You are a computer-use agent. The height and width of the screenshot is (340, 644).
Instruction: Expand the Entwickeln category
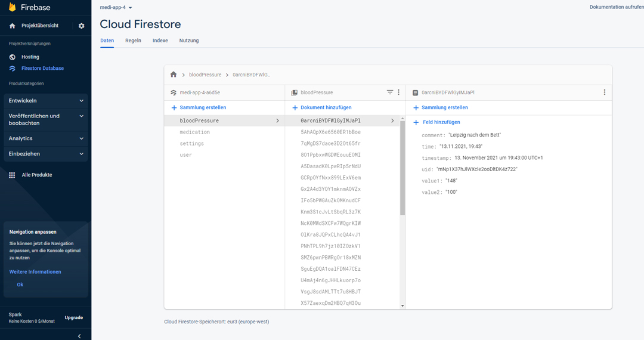coord(45,101)
